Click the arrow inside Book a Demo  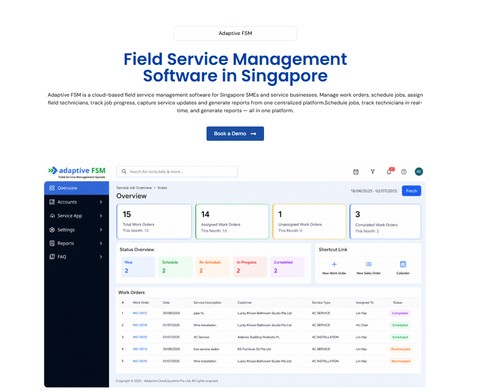click(x=253, y=134)
